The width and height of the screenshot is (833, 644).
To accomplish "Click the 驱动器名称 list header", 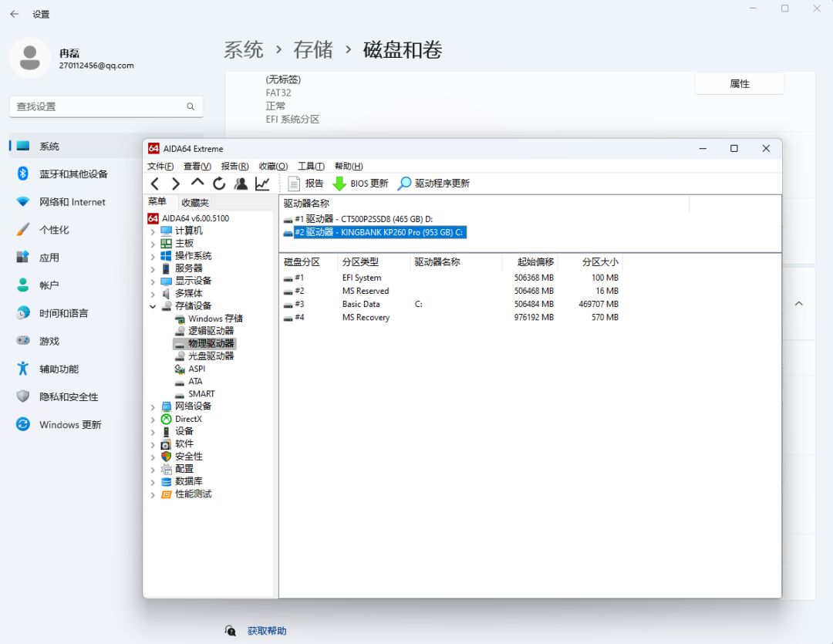I will pyautogui.click(x=484, y=204).
